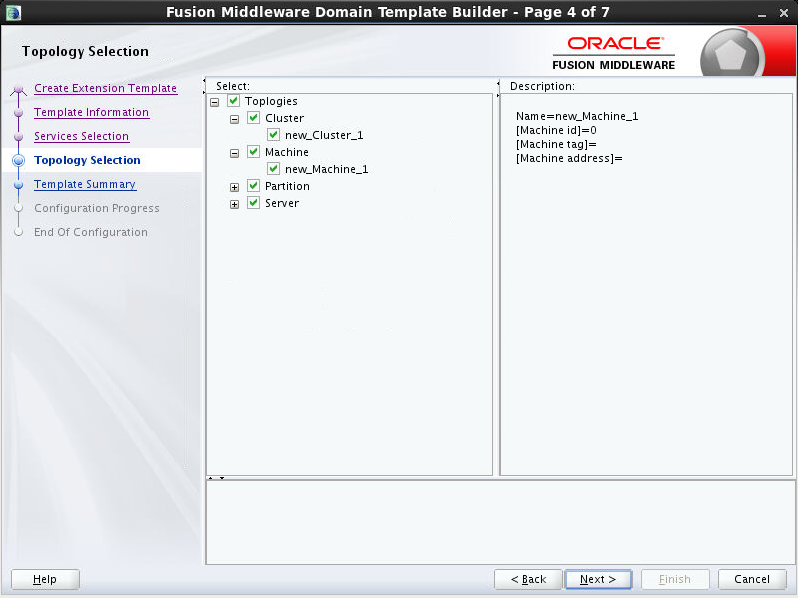This screenshot has height=598, width=798.
Task: Click the Template Information step bullet icon
Action: [18, 112]
